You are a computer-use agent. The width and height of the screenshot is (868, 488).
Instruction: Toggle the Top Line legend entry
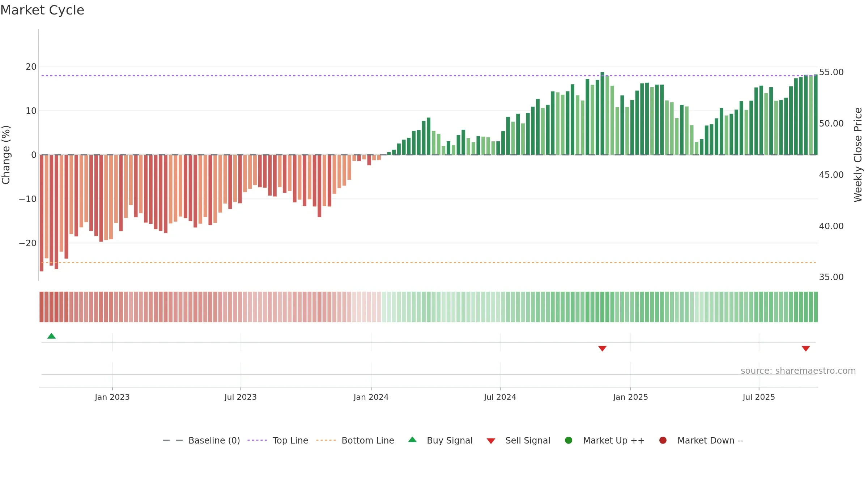[x=278, y=440]
